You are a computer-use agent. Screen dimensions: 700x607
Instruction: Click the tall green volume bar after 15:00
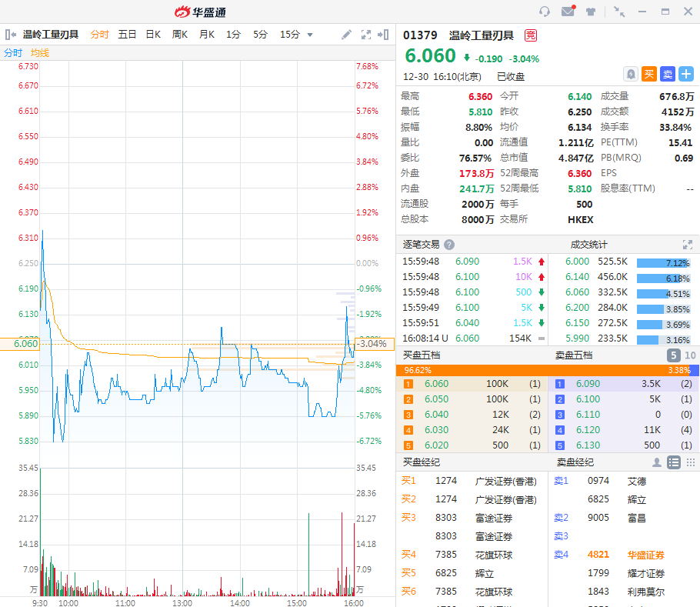click(x=308, y=555)
